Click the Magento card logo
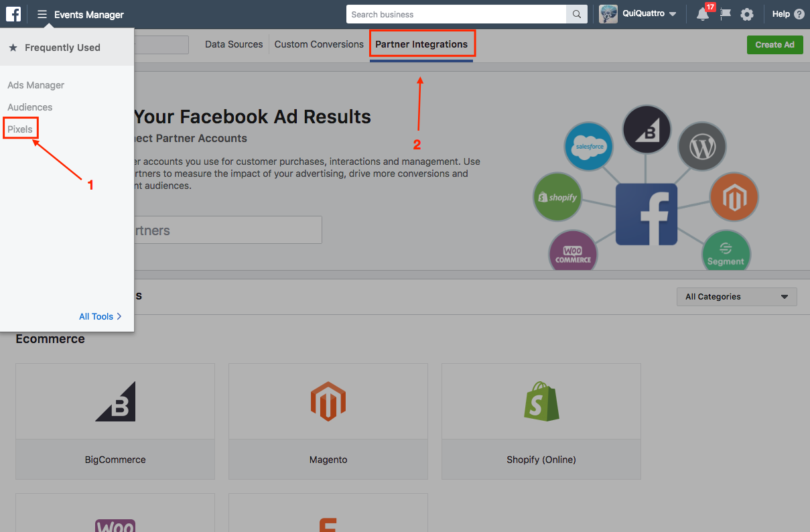 pyautogui.click(x=328, y=401)
